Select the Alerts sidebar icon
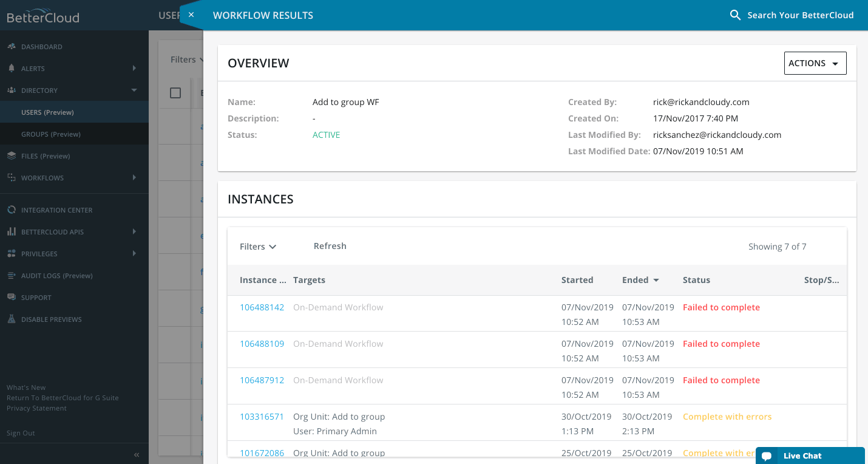The image size is (868, 464). tap(11, 68)
